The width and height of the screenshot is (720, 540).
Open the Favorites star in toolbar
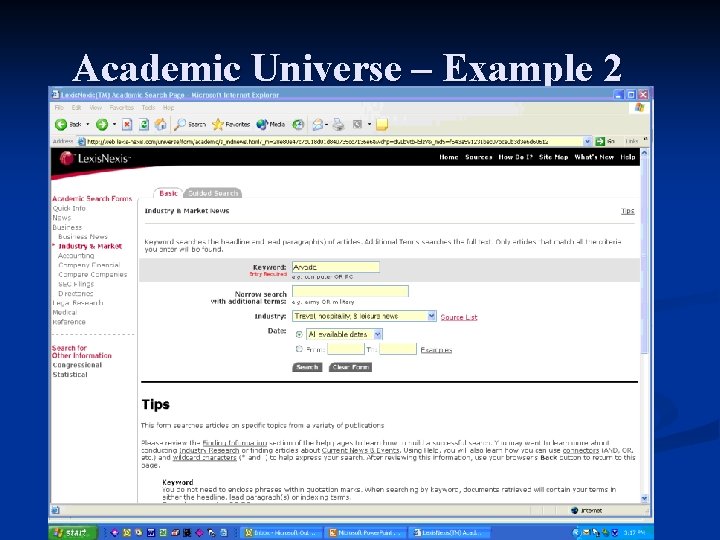pyautogui.click(x=231, y=124)
